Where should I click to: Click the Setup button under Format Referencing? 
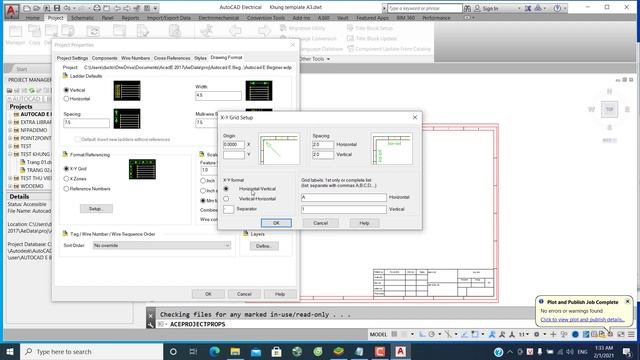tap(96, 209)
